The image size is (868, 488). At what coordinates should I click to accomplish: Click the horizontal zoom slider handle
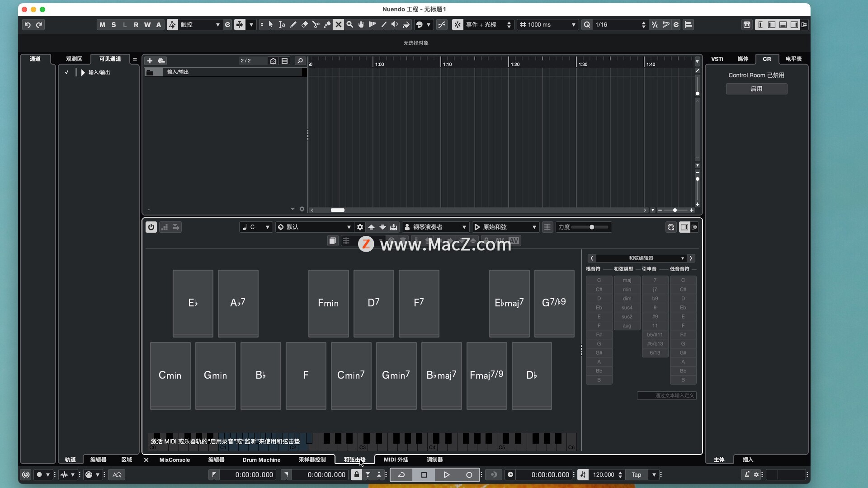[675, 210]
